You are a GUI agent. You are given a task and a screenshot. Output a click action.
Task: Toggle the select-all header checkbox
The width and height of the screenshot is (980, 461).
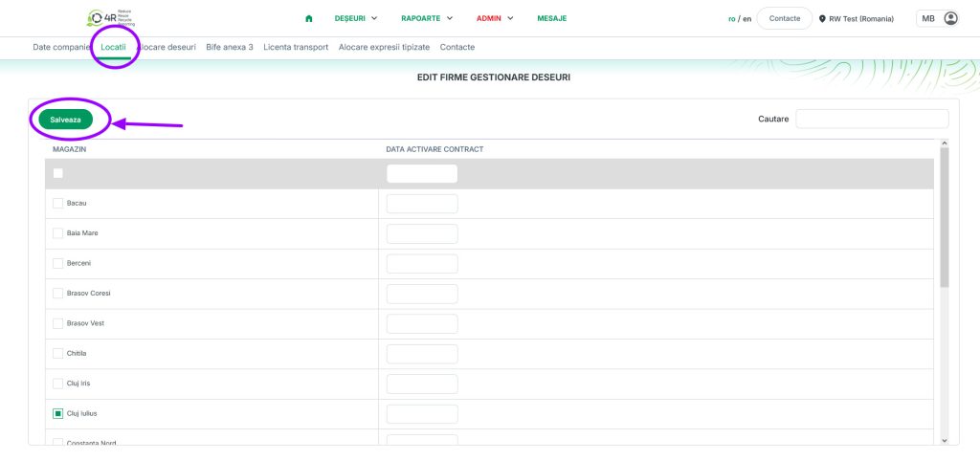[x=57, y=173]
